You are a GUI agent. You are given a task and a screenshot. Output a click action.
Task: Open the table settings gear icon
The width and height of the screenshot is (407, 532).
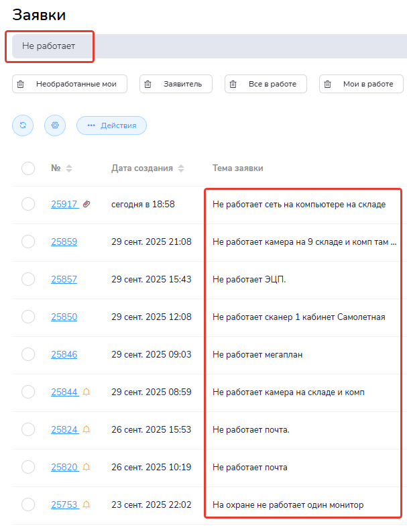pyautogui.click(x=55, y=125)
